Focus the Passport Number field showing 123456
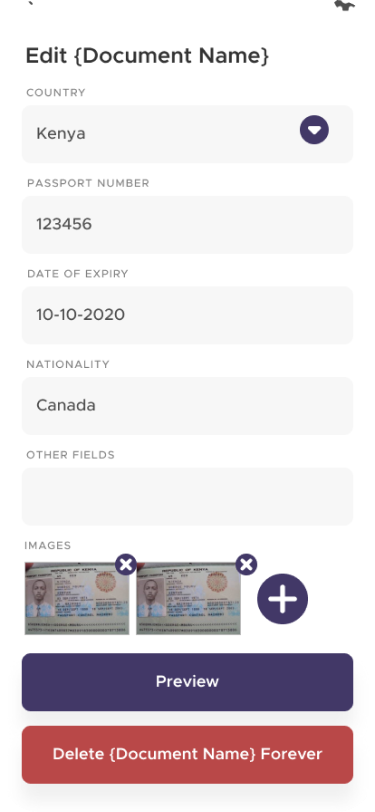The height and width of the screenshot is (812, 375). click(187, 224)
